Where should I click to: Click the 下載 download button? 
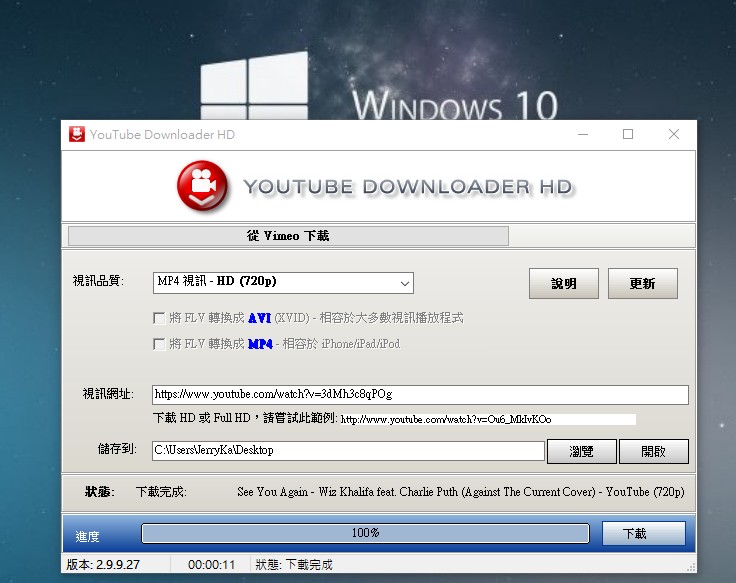coord(644,534)
